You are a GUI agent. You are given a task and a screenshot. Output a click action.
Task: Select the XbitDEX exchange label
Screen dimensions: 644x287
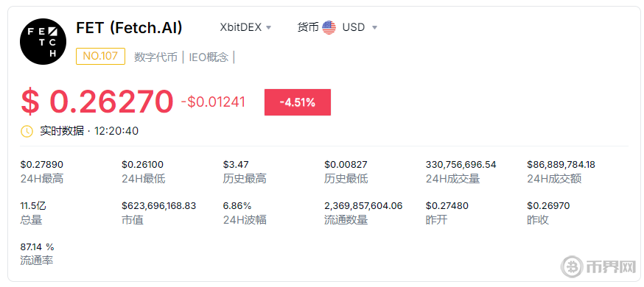pyautogui.click(x=241, y=27)
